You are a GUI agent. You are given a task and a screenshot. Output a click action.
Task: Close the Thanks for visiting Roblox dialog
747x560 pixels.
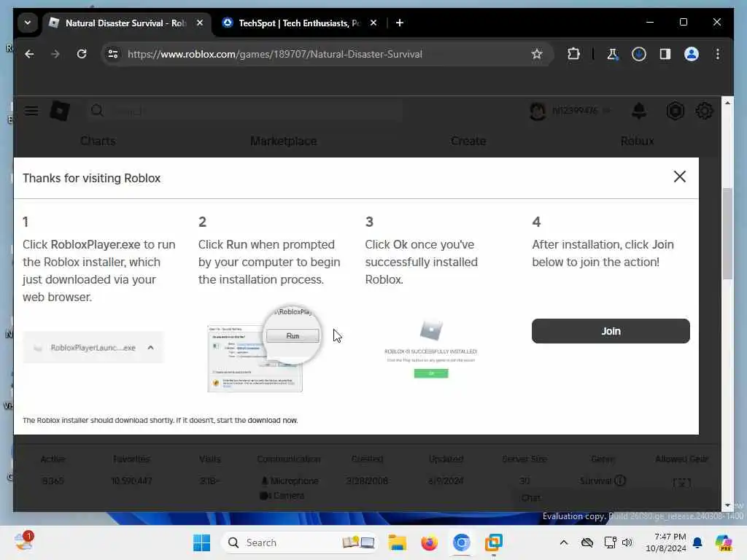[679, 176]
